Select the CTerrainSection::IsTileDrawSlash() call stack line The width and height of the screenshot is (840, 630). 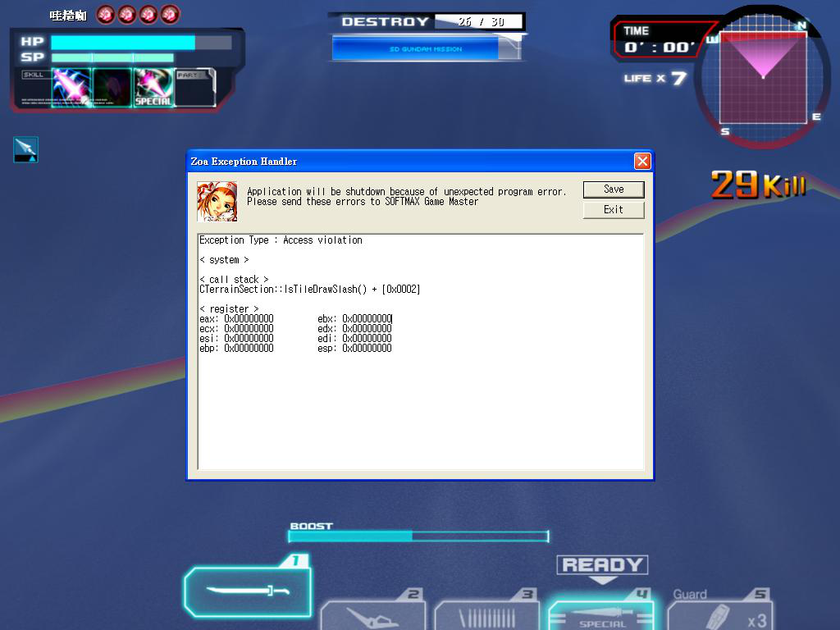[x=309, y=290]
